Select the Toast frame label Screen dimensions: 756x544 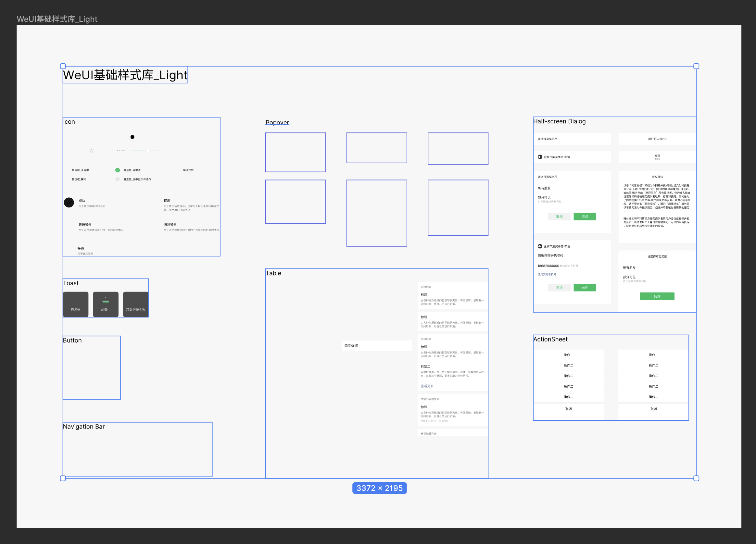[x=71, y=283]
